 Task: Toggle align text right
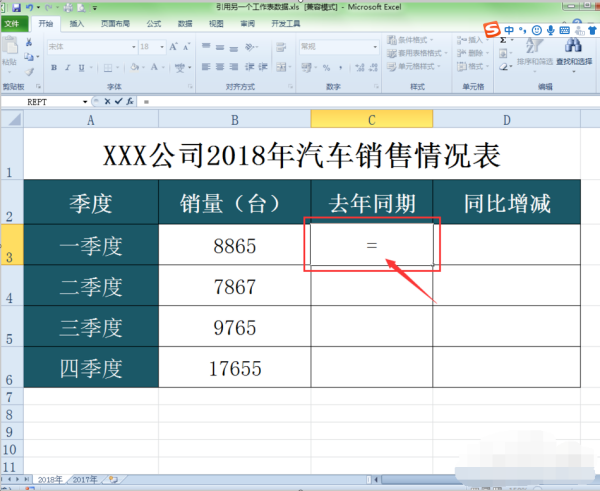click(x=234, y=67)
